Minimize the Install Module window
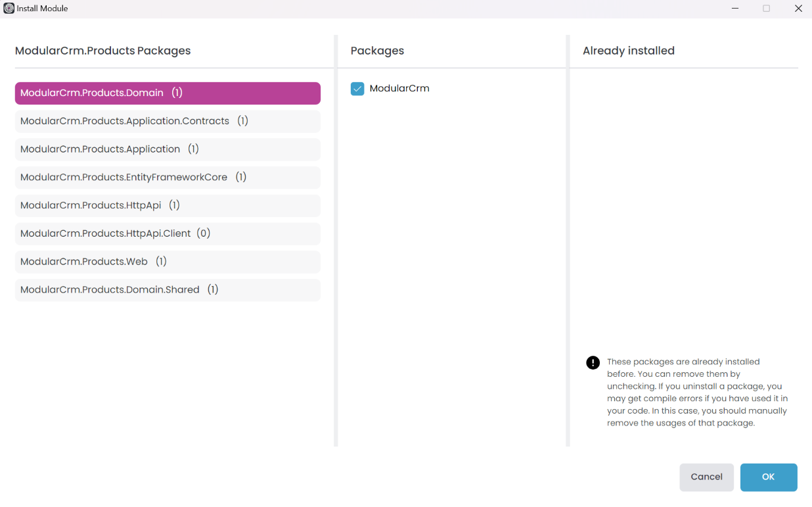The image size is (812, 507). tap(735, 9)
